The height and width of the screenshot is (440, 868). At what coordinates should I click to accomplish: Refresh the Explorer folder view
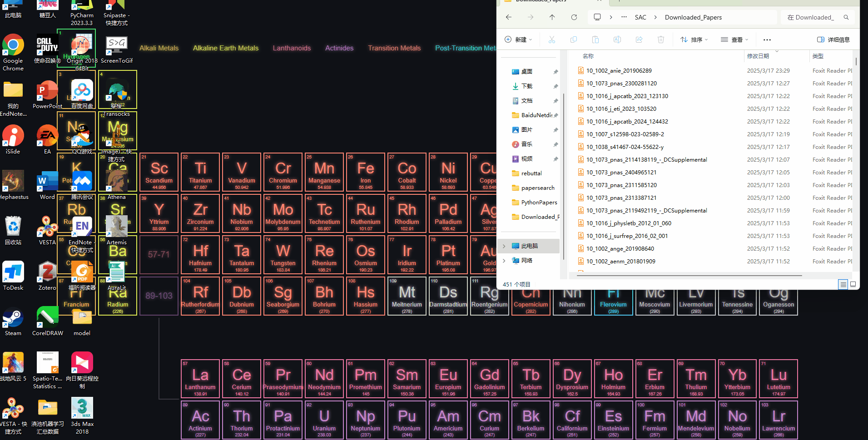coord(574,17)
